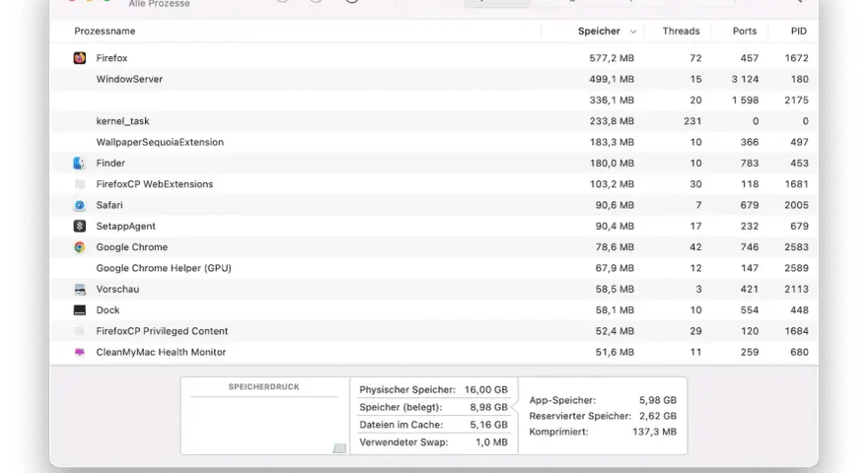Click Physischer Speicher value 16,00 GB
Image resolution: width=868 pixels, height=473 pixels.
[x=486, y=389]
